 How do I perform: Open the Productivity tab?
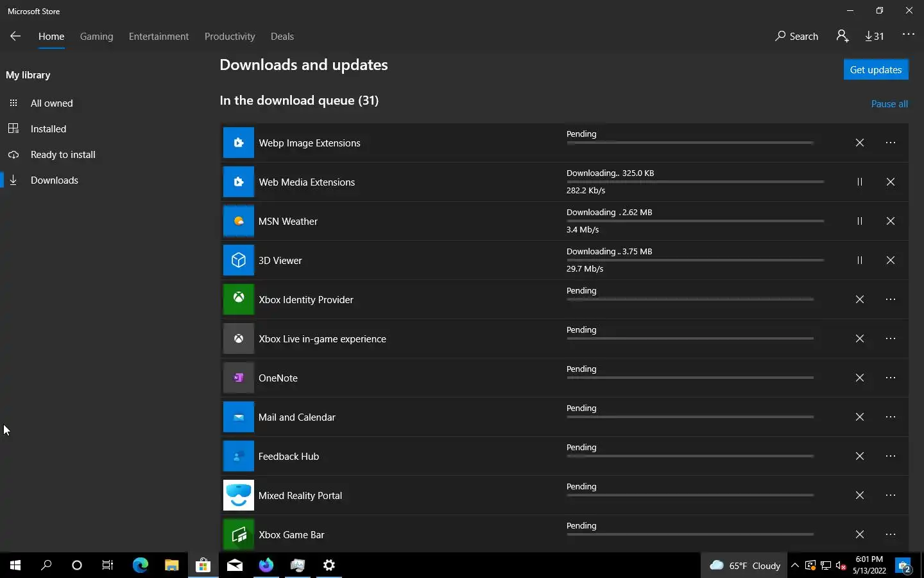[x=230, y=36]
